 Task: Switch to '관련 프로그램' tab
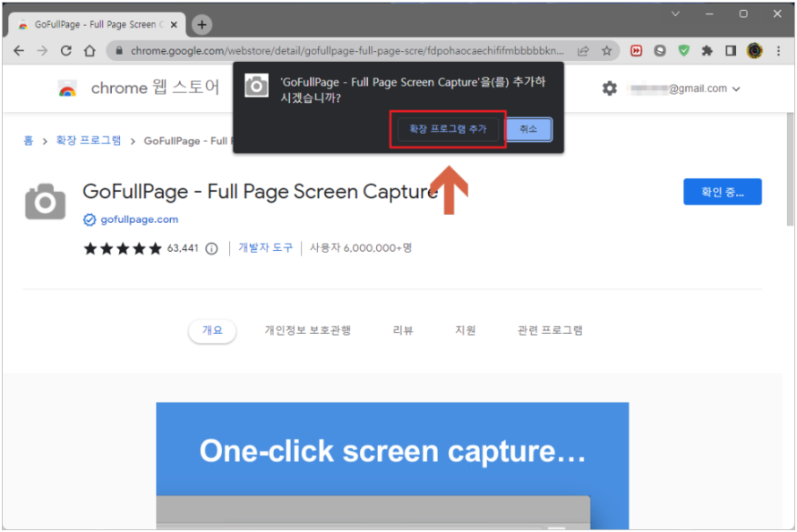click(550, 330)
